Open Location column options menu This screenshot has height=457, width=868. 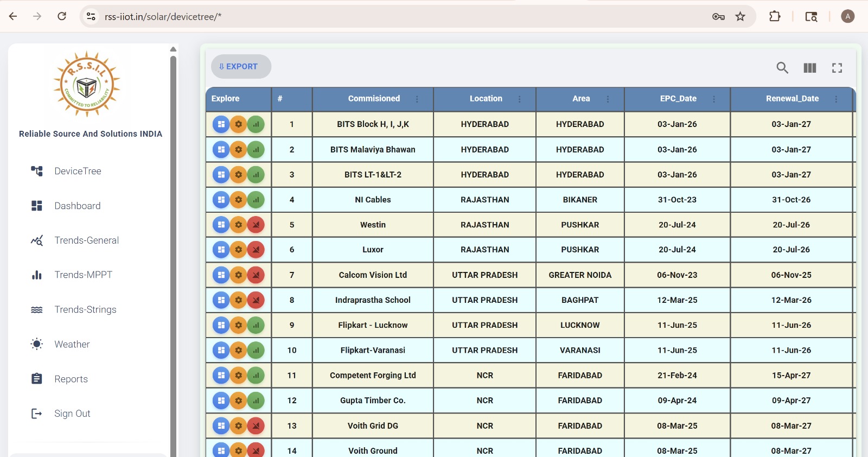pyautogui.click(x=519, y=99)
